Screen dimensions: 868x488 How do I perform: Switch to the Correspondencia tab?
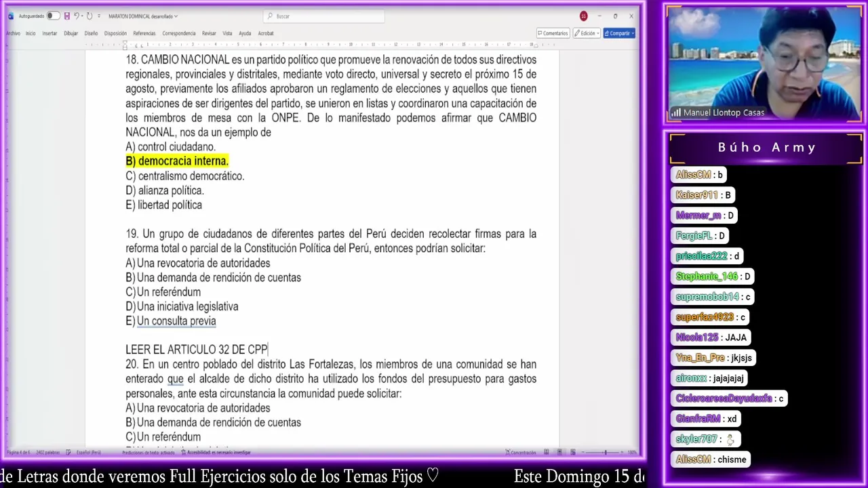point(179,33)
